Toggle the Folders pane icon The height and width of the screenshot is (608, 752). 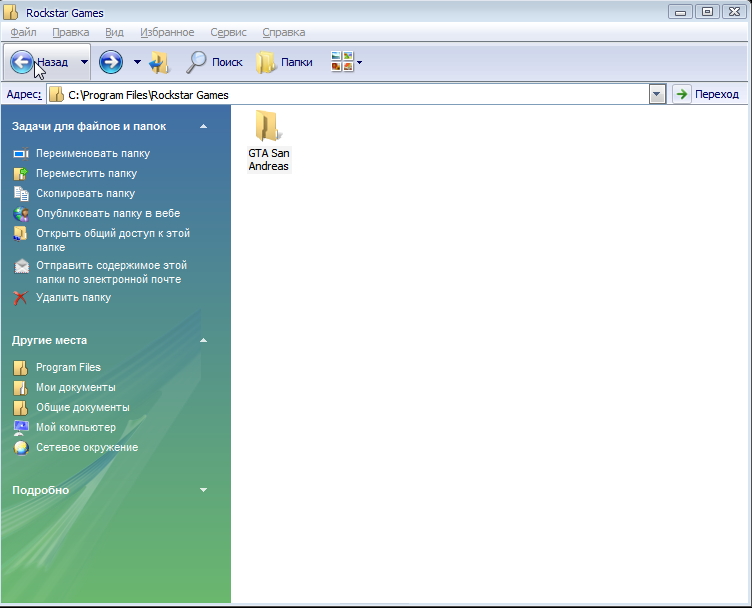[x=265, y=62]
